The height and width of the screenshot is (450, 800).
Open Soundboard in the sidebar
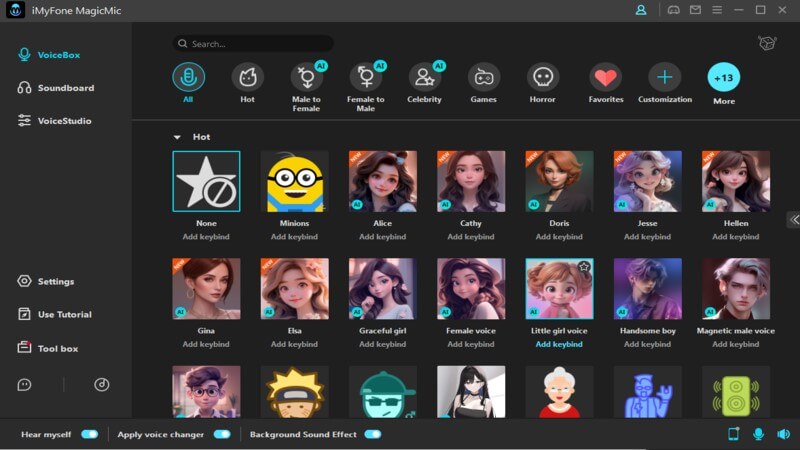56,88
